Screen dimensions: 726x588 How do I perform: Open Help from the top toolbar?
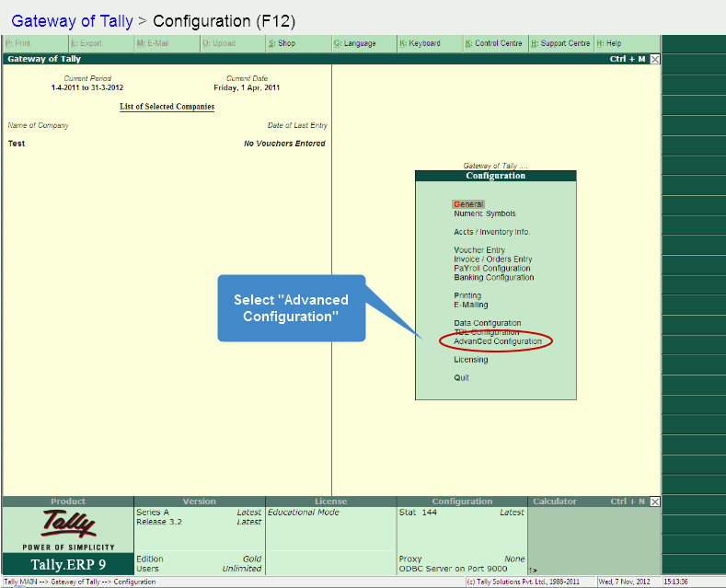(x=628, y=43)
